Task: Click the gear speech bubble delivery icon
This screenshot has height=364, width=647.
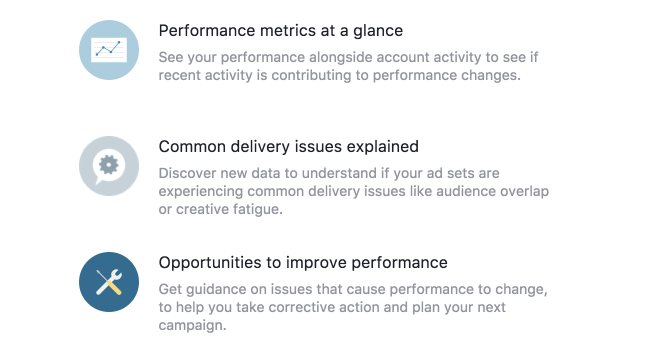Action: [x=109, y=166]
